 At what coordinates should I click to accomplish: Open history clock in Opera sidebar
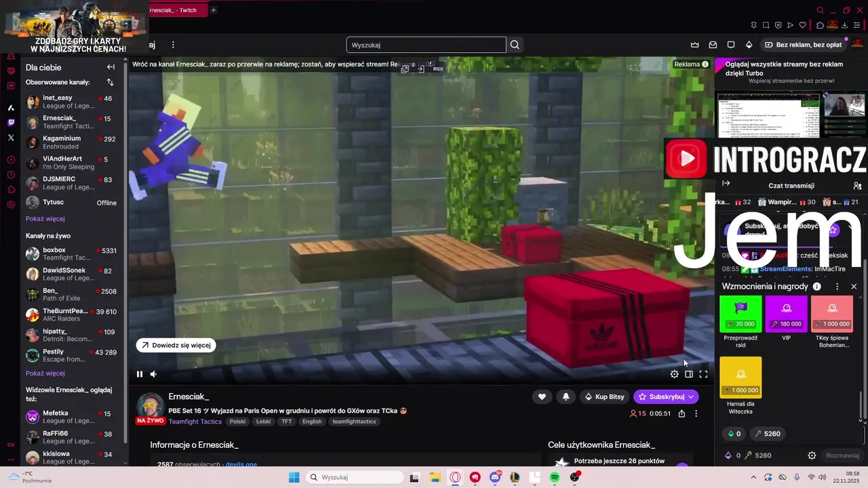point(11,175)
